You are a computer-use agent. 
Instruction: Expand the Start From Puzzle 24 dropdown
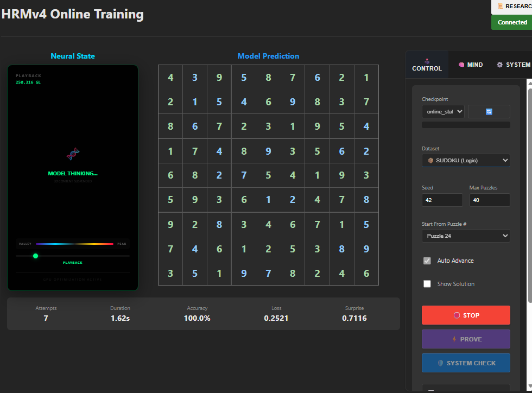(x=466, y=236)
